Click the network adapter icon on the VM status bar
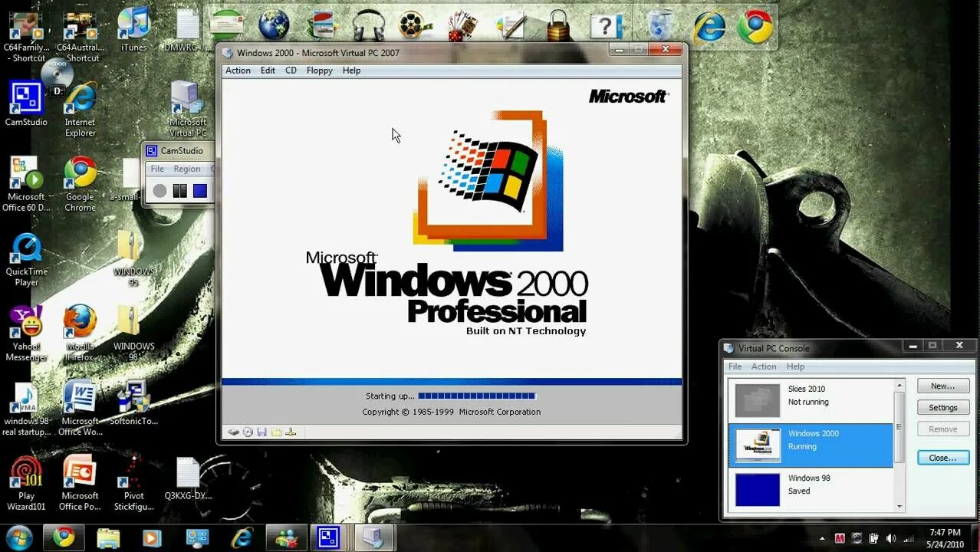Viewport: 980px width, 552px height. [x=290, y=432]
